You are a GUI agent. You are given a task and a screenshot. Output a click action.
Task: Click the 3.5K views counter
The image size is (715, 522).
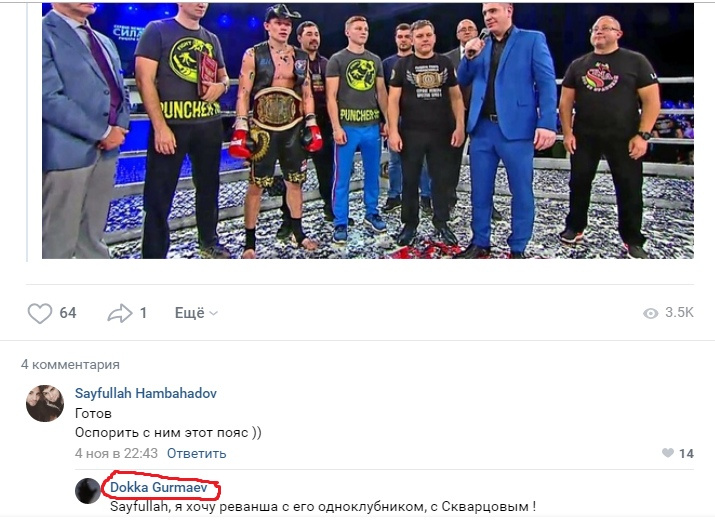point(679,313)
